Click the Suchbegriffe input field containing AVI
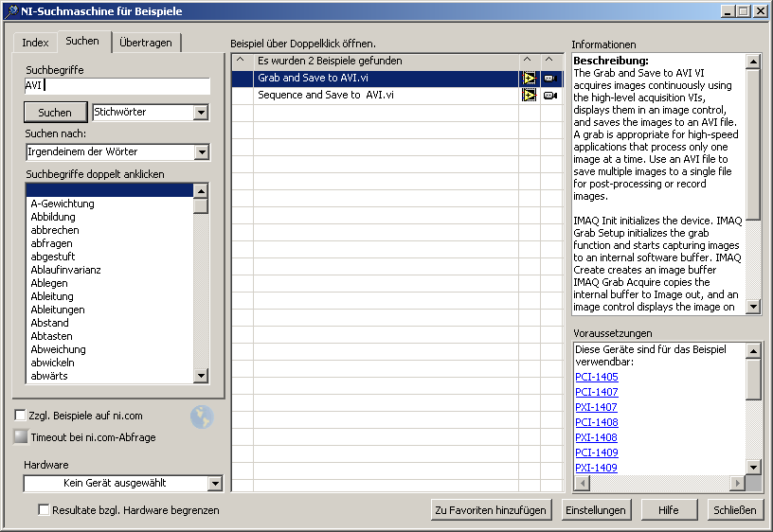This screenshot has width=773, height=532. tap(117, 86)
